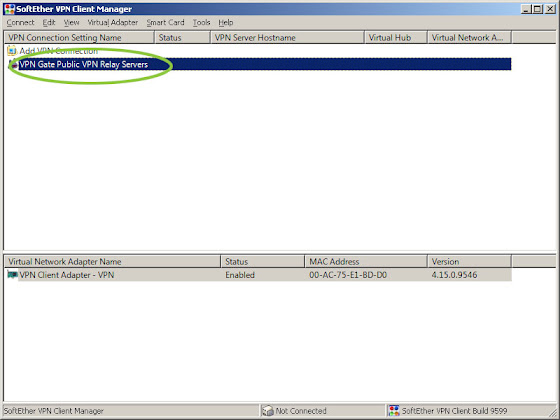This screenshot has width=560, height=420.
Task: Sort by MAC Address column
Action: (x=366, y=261)
